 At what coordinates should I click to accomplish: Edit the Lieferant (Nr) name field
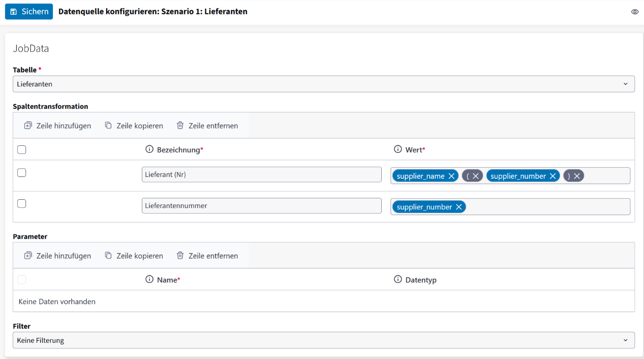262,175
